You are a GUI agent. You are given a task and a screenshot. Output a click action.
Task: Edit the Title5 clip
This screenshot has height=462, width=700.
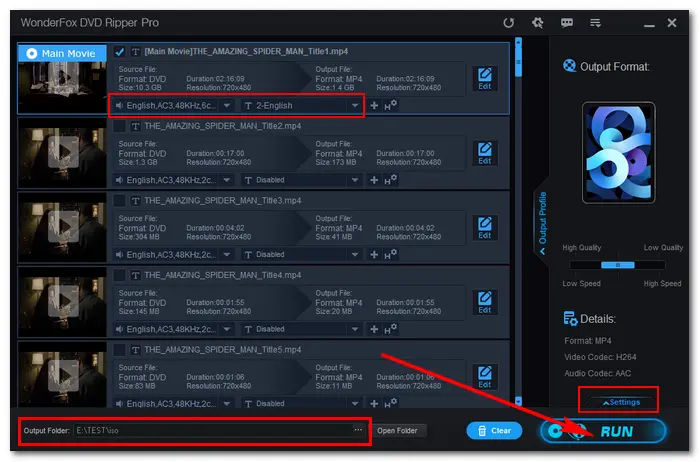(485, 377)
